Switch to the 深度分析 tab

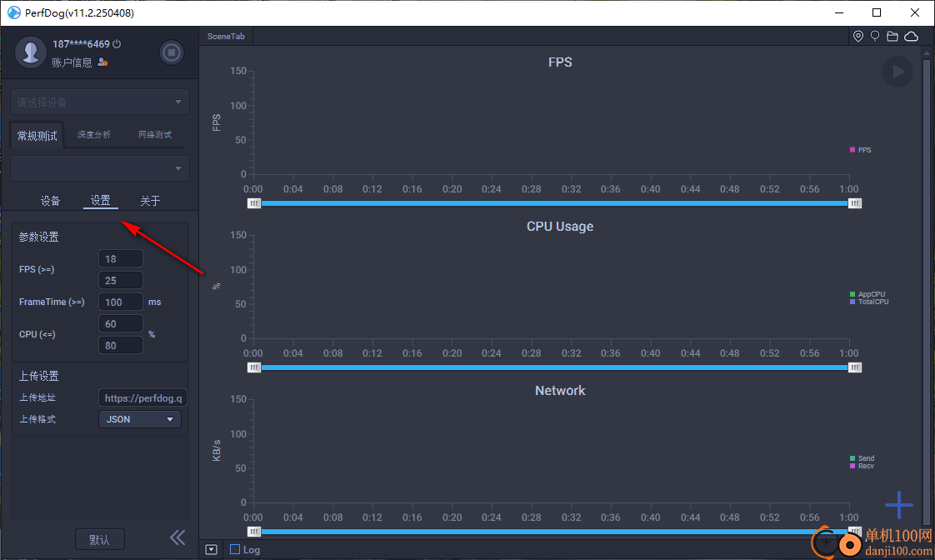[93, 135]
